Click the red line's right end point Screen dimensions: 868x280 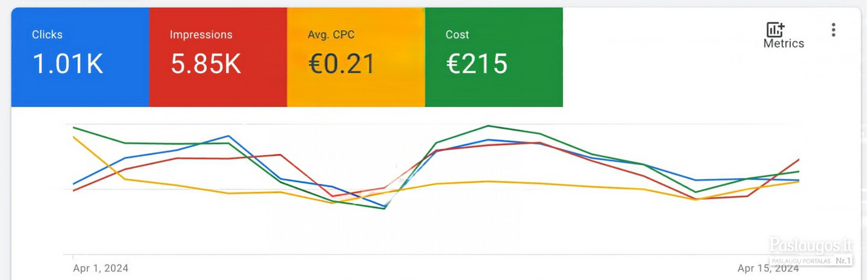pyautogui.click(x=799, y=159)
